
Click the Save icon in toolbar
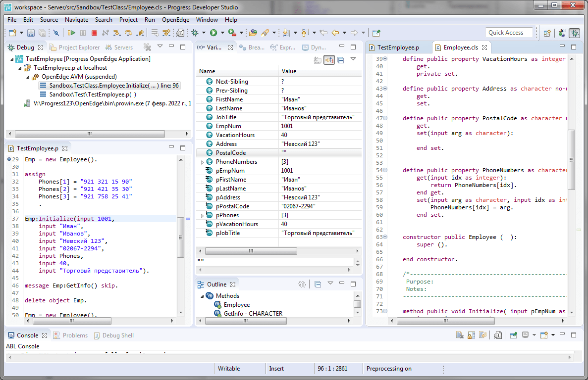[x=31, y=33]
